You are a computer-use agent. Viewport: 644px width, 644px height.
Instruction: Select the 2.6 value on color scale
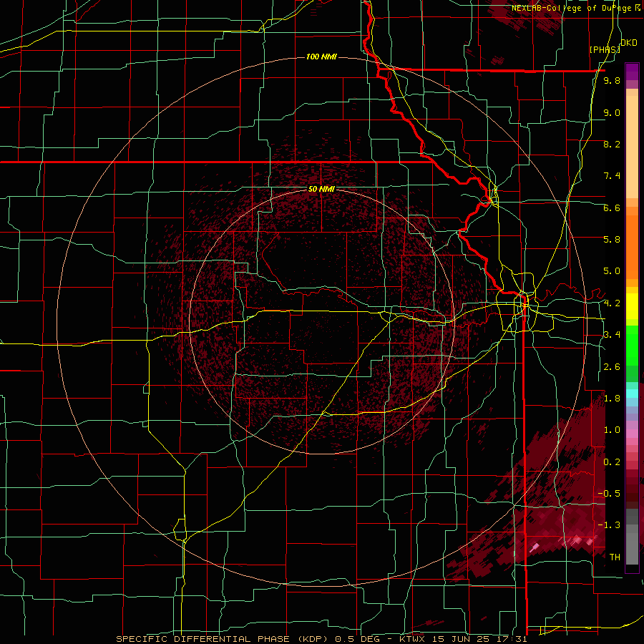click(612, 367)
